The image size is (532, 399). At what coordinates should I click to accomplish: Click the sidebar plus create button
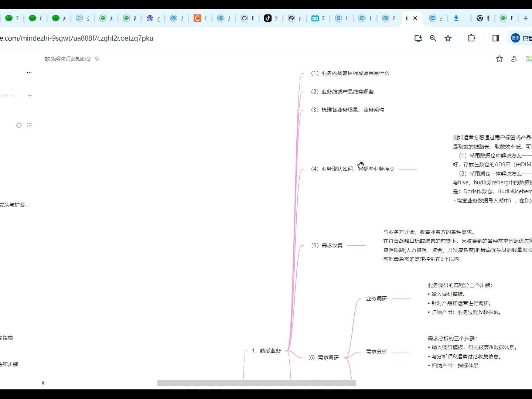30,96
